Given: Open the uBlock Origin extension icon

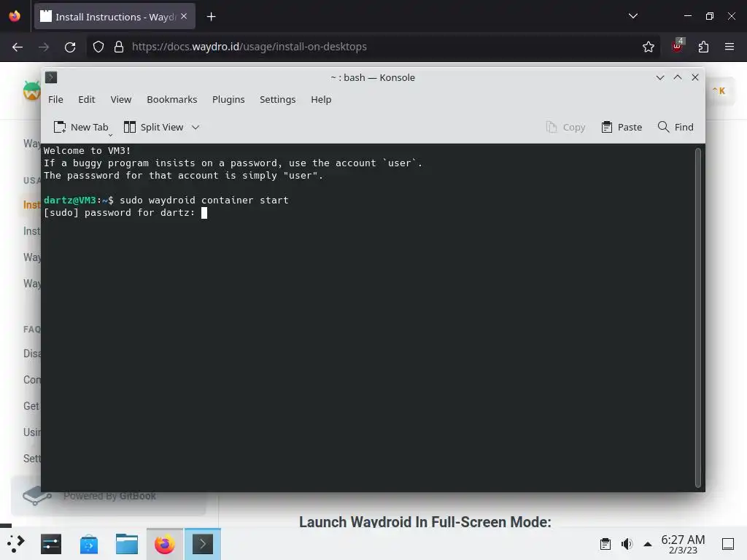Looking at the screenshot, I should (x=677, y=46).
